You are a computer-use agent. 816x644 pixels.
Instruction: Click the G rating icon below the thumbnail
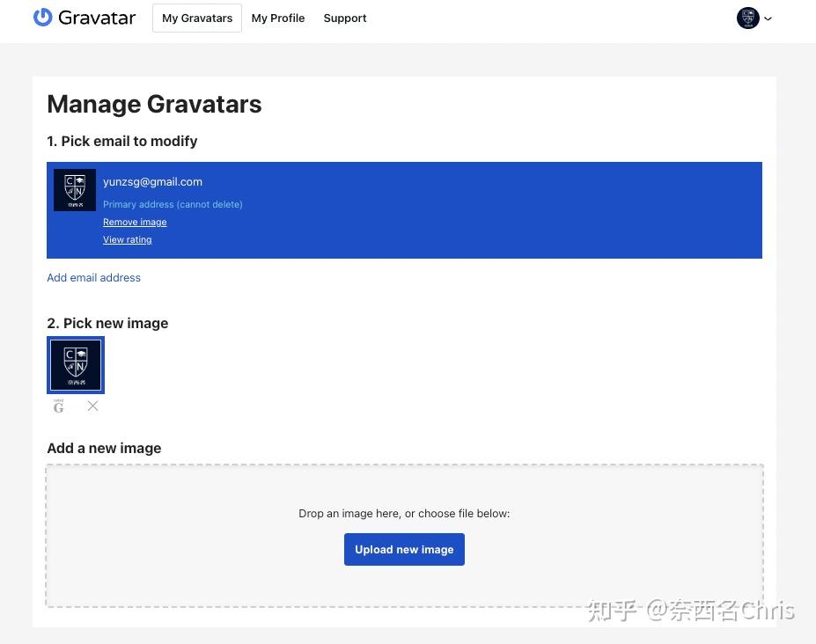58,406
